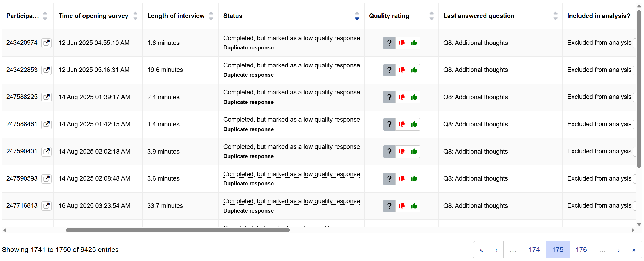644x261 pixels.
Task: Open participant 247588461 external link icon
Action: [x=47, y=124]
